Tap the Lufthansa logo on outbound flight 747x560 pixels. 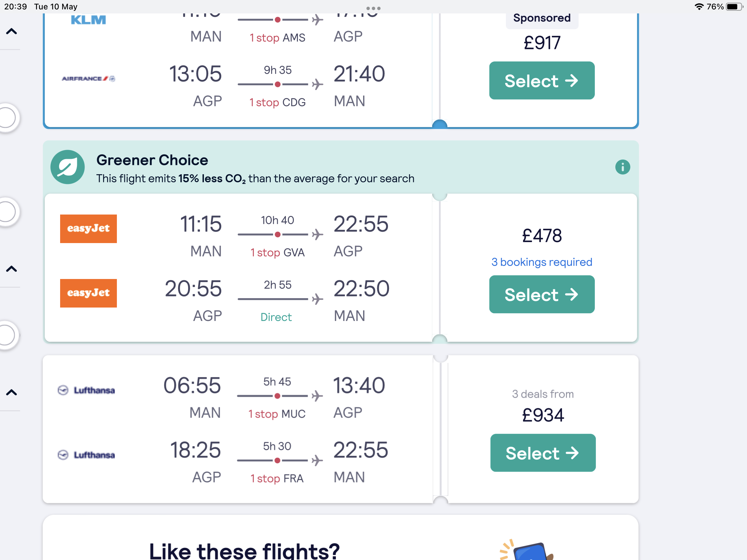86,390
